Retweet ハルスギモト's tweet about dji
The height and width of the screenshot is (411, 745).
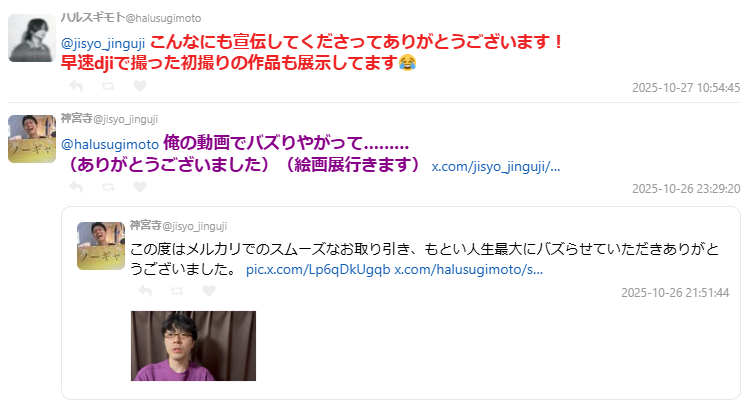(x=108, y=86)
